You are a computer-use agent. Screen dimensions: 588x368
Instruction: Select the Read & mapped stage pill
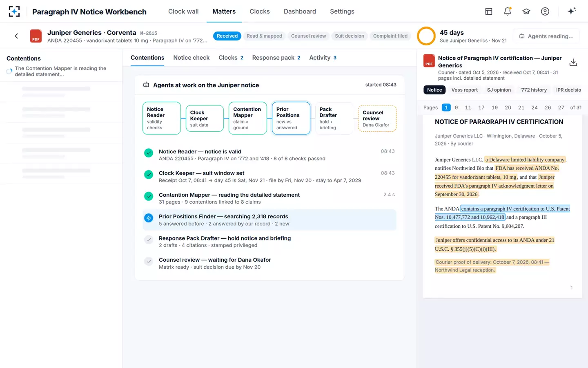click(264, 36)
